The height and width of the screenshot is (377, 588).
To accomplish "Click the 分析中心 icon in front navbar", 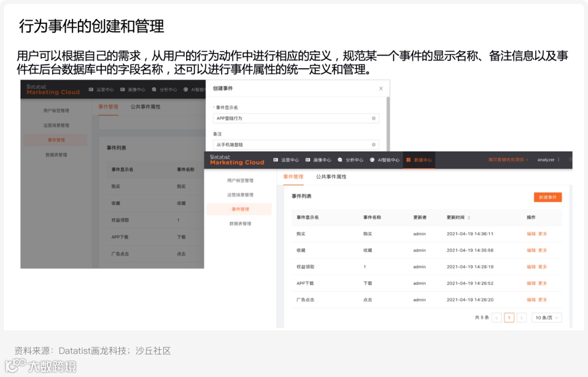I will tap(340, 160).
